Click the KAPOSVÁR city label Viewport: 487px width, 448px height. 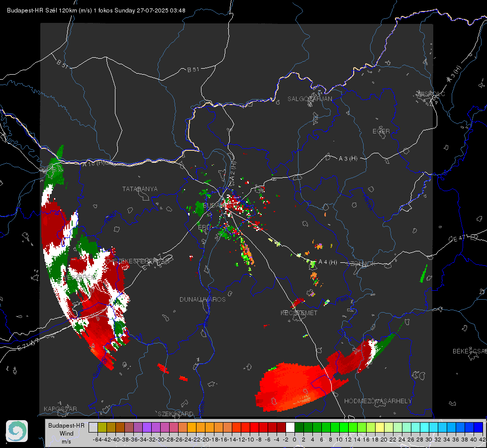tap(60, 409)
